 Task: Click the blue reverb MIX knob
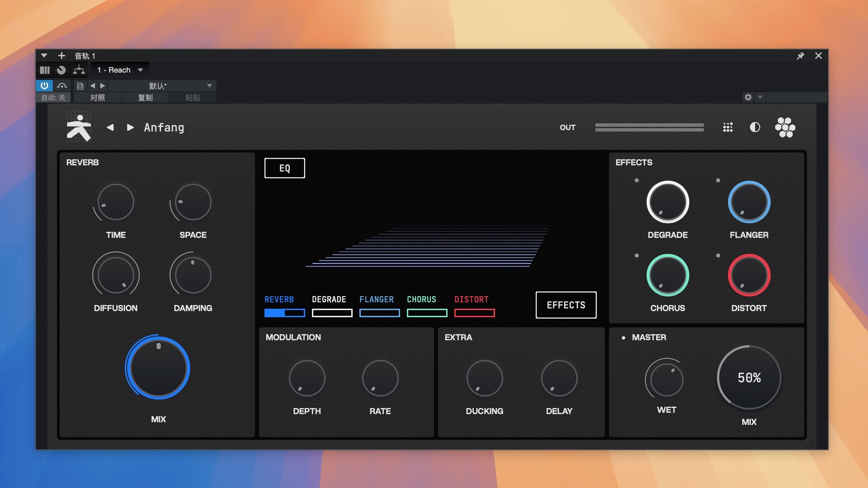158,367
